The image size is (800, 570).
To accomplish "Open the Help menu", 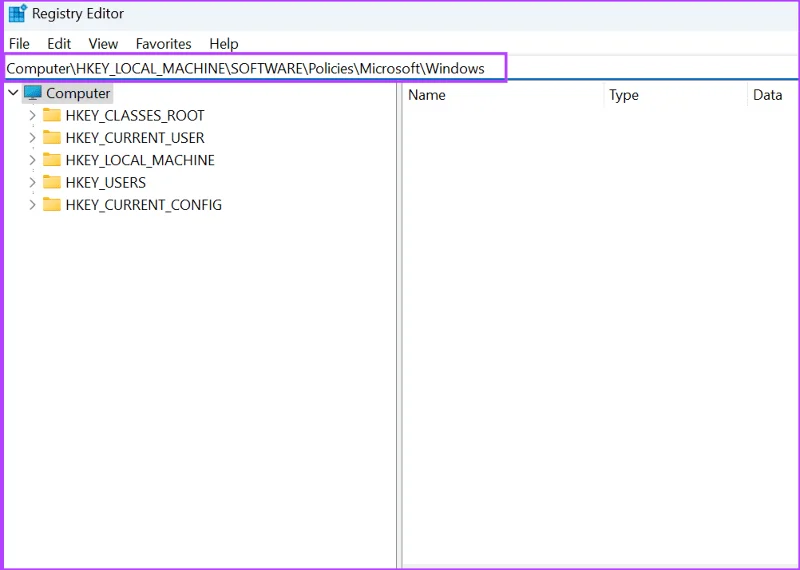I will click(223, 44).
